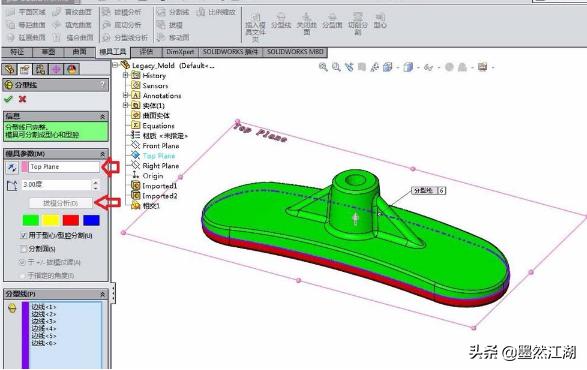Screen dimensions: 587x370
Task: Collapse the Legacy_Mold root node
Action: (116, 65)
